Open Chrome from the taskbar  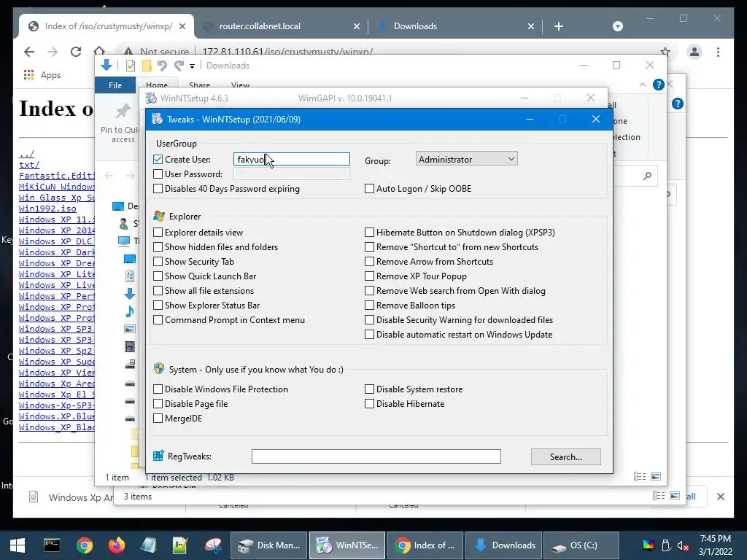pos(85,545)
